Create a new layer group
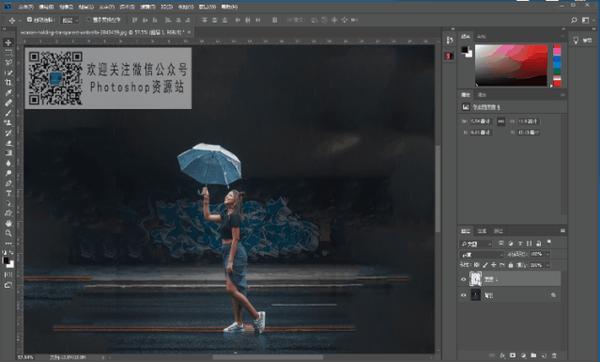The width and height of the screenshot is (600, 362). pos(533,355)
